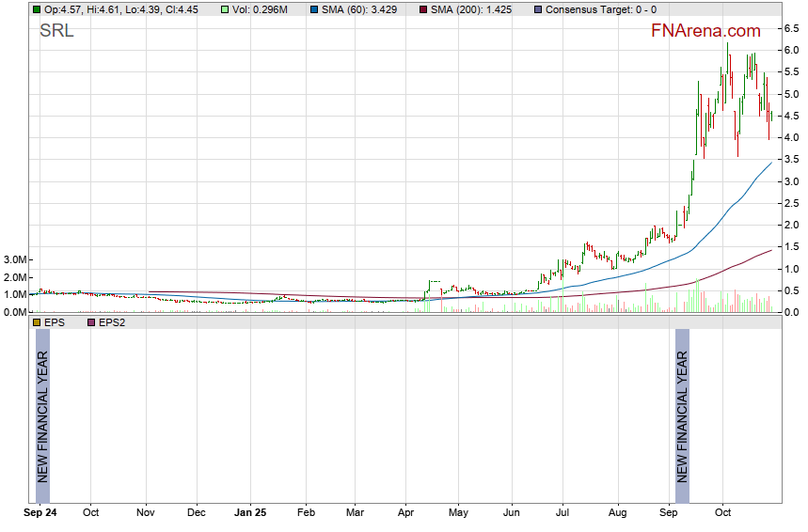
Task: Click the Jan 25 date axis label
Action: [250, 514]
